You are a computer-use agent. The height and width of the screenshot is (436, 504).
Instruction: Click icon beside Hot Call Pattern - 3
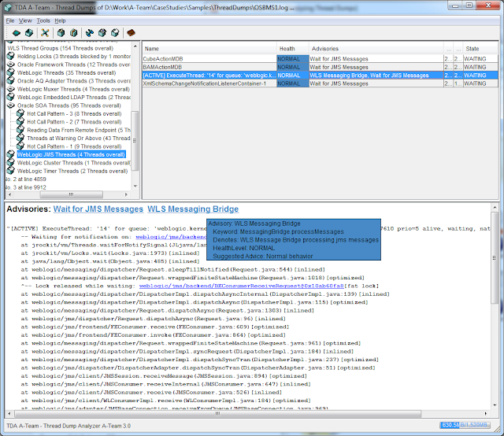tap(20, 113)
